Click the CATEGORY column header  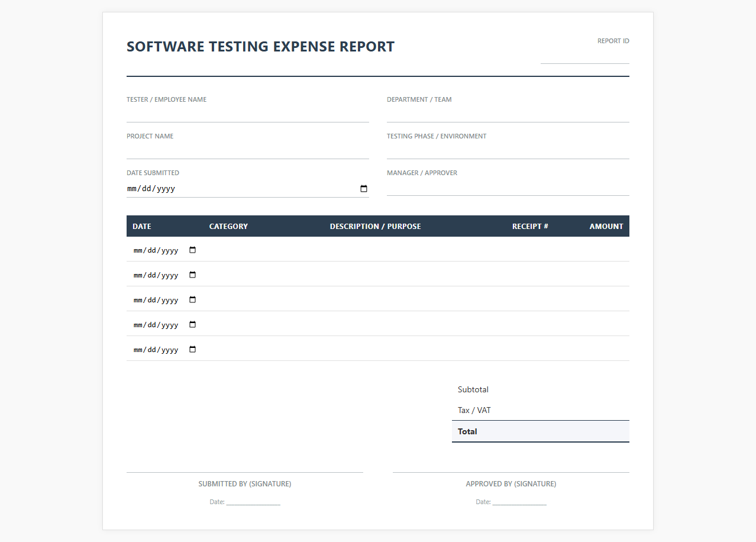pos(228,227)
